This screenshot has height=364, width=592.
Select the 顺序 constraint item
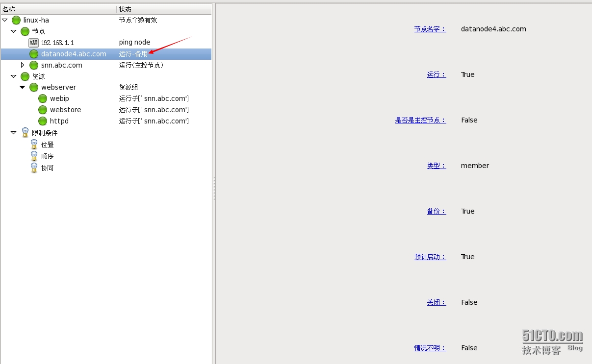(48, 156)
